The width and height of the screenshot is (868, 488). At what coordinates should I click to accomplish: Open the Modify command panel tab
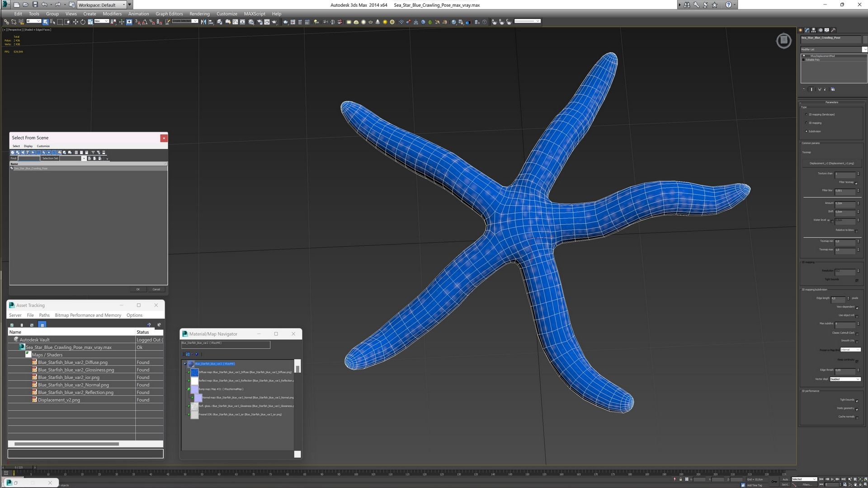[807, 30]
